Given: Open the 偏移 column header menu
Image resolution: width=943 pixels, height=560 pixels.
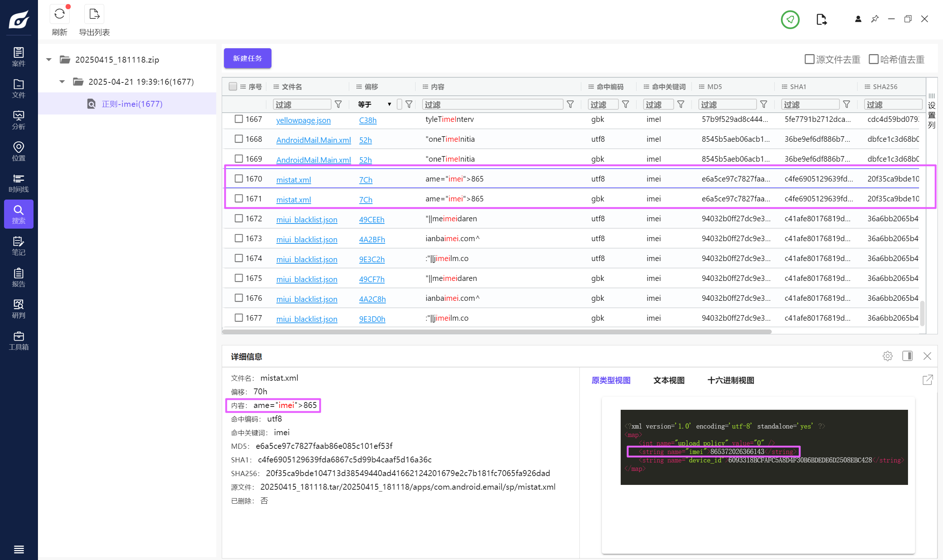Looking at the screenshot, I should 359,87.
